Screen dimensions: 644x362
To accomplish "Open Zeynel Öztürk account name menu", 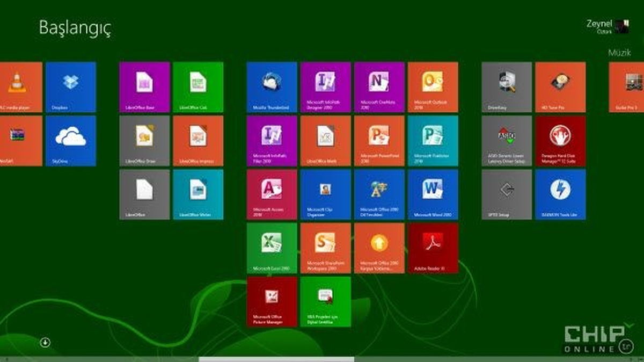I will [600, 27].
